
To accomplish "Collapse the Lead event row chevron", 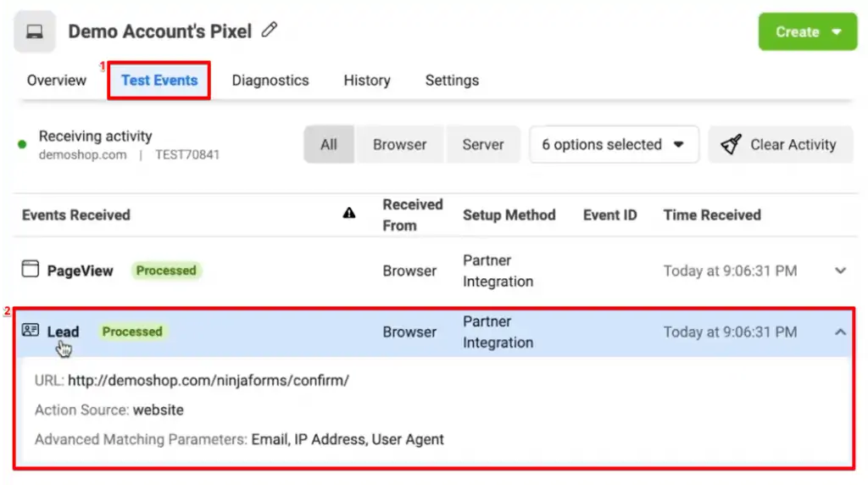I will tap(840, 332).
